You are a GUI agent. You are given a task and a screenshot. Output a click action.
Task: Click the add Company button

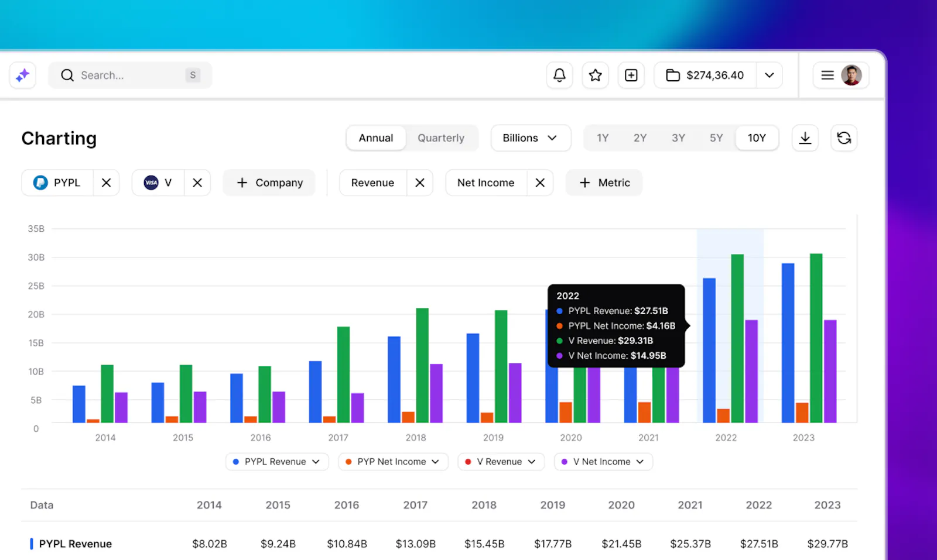click(269, 183)
